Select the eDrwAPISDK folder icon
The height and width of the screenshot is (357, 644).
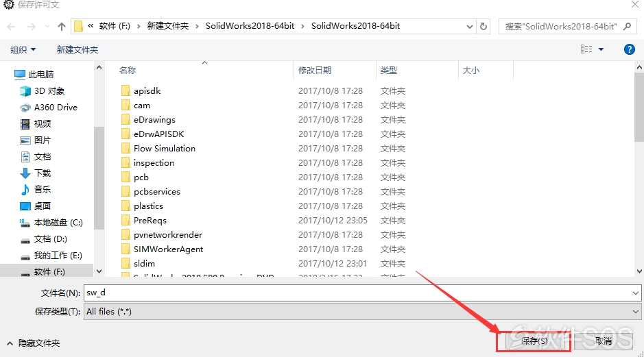click(x=126, y=134)
